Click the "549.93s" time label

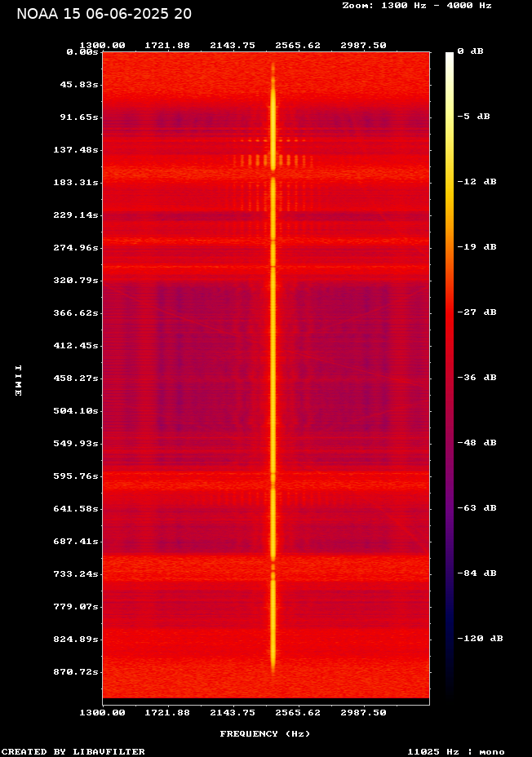pyautogui.click(x=76, y=443)
